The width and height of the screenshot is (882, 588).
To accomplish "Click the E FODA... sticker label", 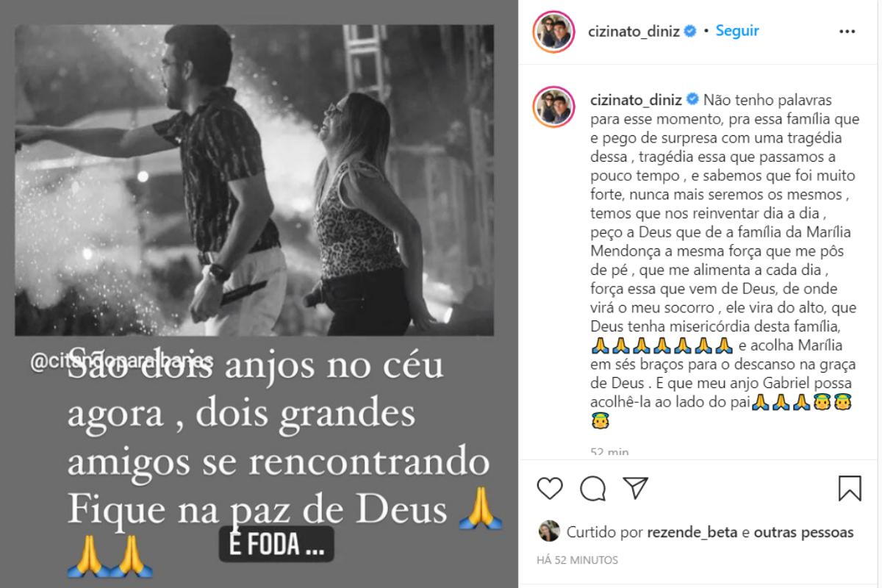I will [276, 545].
